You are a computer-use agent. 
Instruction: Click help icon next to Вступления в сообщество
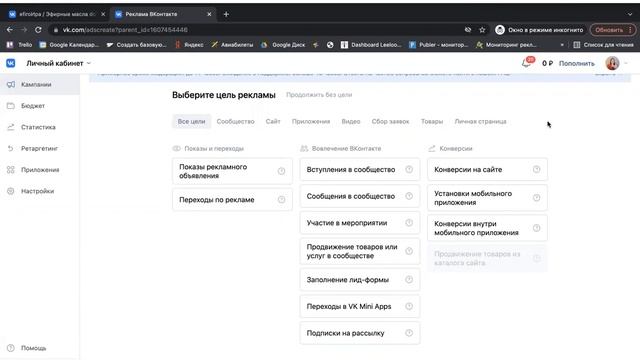click(x=409, y=169)
